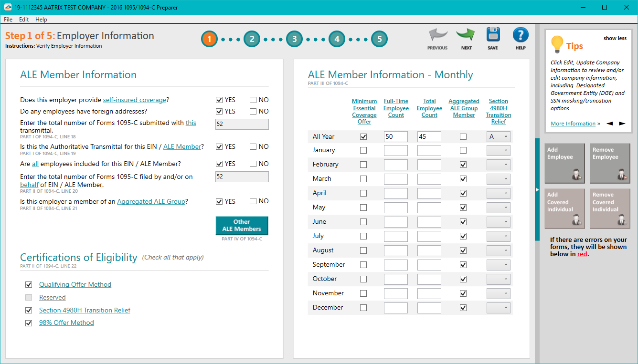Viewport: 638px width, 364px height.
Task: Click the All Year Full-Time Employee Count field
Action: (395, 137)
